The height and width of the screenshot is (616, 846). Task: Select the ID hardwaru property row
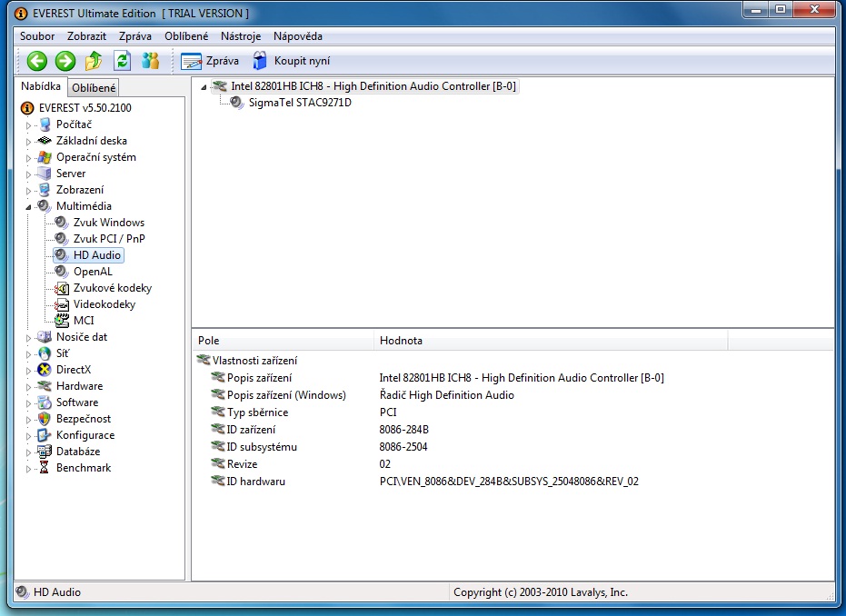point(257,482)
